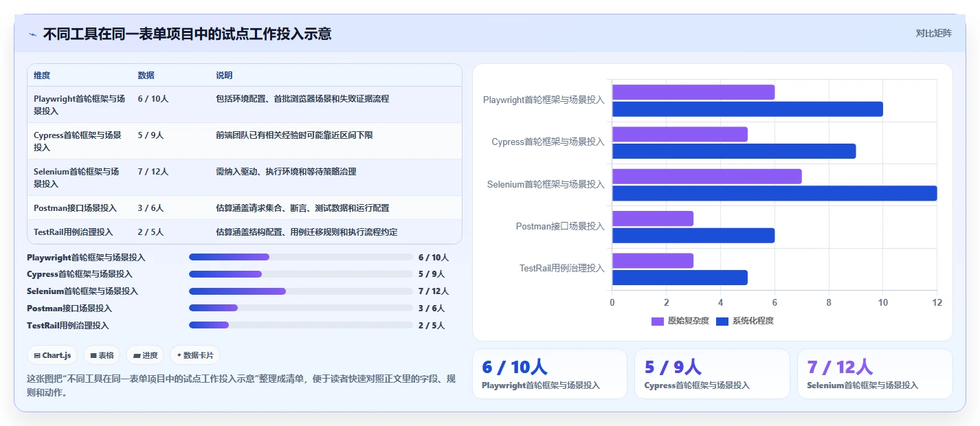Click the Postman progress bar

click(301, 309)
